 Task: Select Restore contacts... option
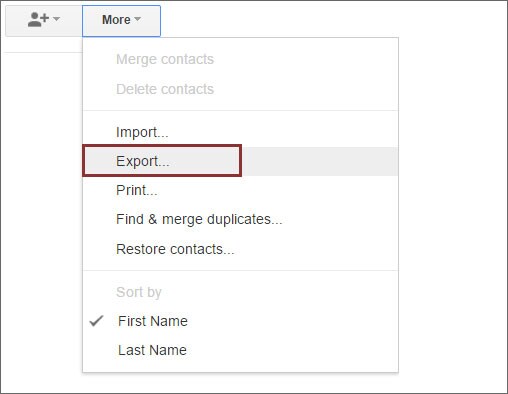240,249
